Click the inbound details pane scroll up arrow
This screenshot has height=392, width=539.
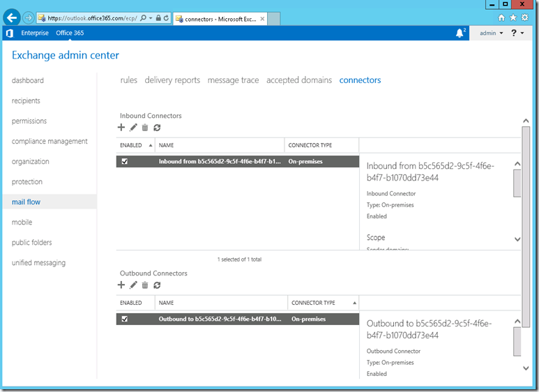[x=517, y=164]
